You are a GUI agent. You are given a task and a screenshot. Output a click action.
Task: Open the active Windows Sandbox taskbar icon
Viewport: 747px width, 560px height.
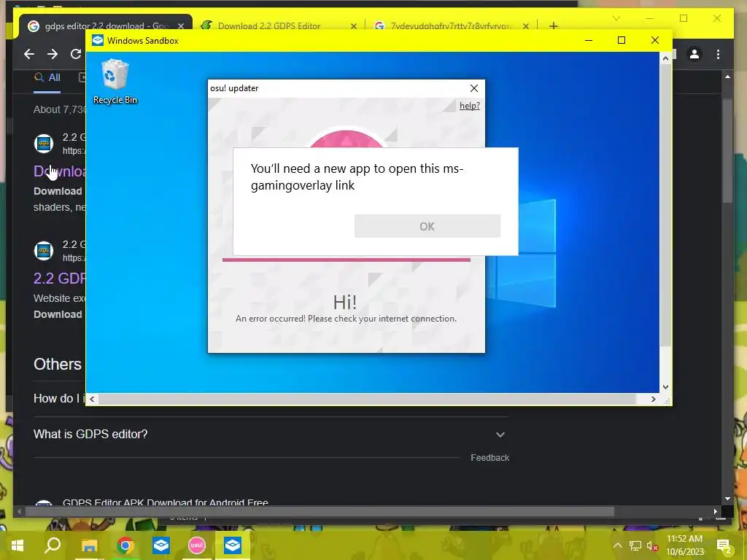[233, 545]
